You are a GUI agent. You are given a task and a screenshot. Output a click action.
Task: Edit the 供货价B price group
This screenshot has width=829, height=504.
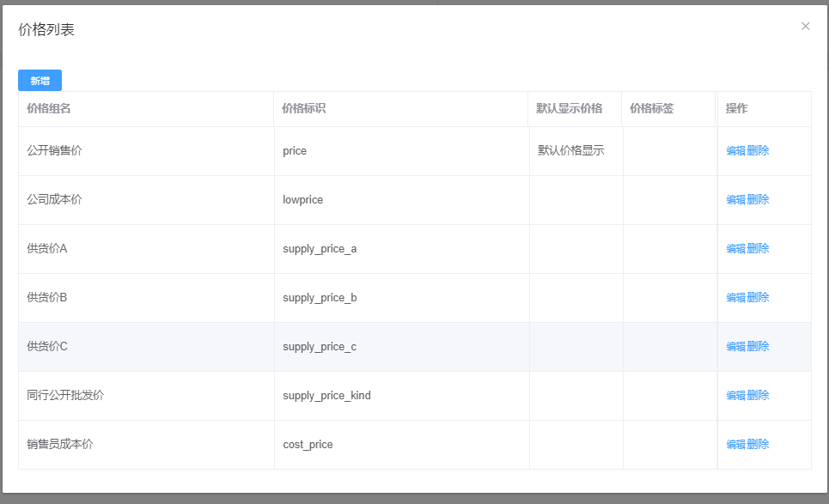click(736, 298)
